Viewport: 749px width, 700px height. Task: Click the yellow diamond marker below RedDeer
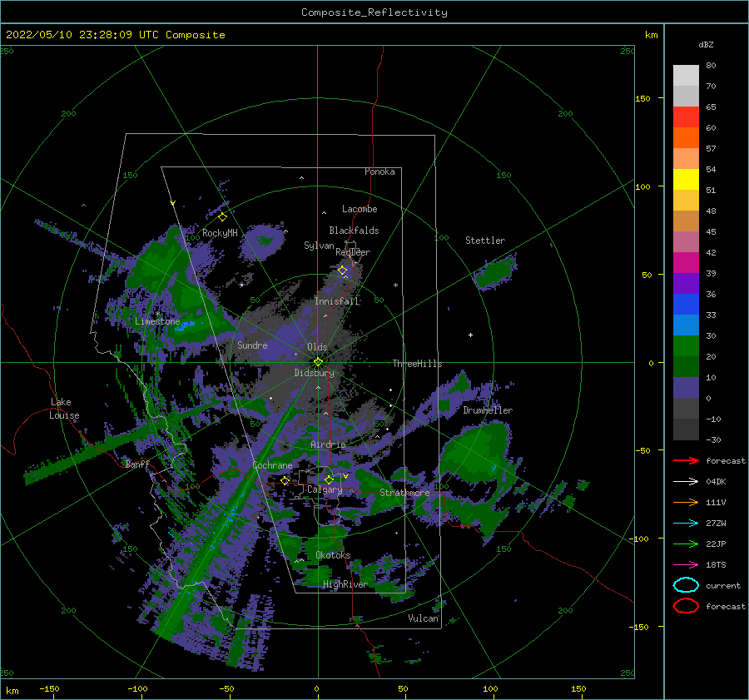[x=342, y=271]
